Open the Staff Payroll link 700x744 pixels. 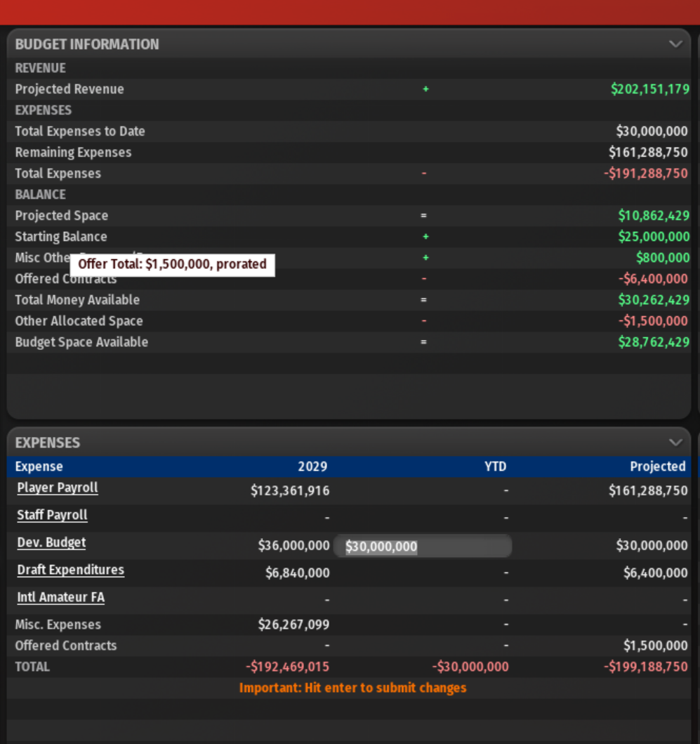52,515
